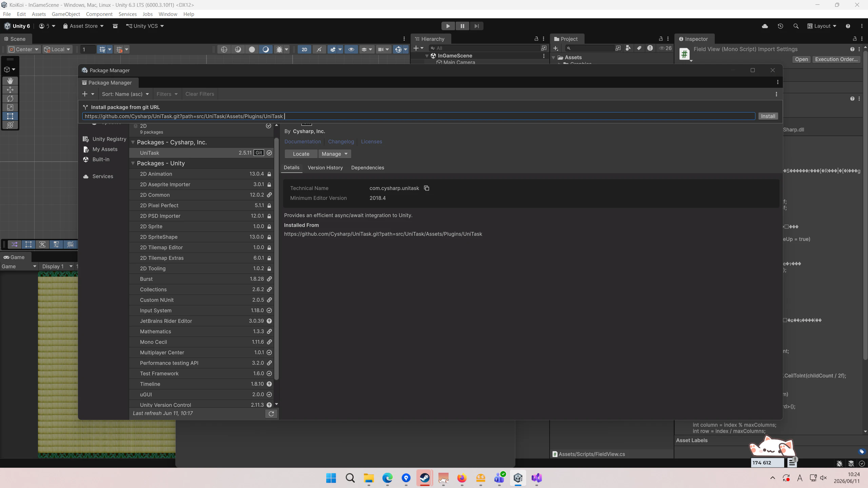The width and height of the screenshot is (868, 488).
Task: Open Unity Cloud icon in top toolbar
Action: tap(765, 26)
